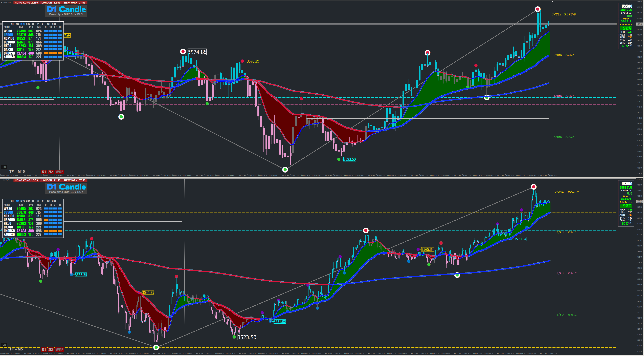This screenshot has width=644, height=356.
Task: Click 3523.59 price label in bottom chart
Action: [x=247, y=337]
